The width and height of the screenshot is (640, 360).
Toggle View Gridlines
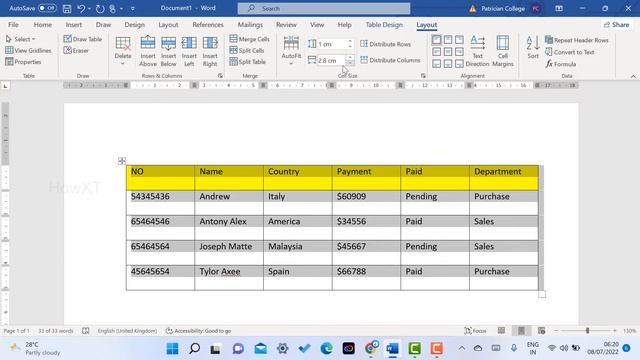point(28,51)
